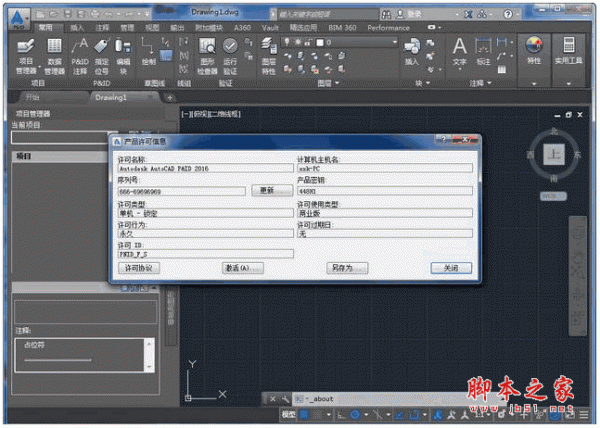The width and height of the screenshot is (600, 428).
Task: Select the dimension (标注) tool
Action: 483,52
